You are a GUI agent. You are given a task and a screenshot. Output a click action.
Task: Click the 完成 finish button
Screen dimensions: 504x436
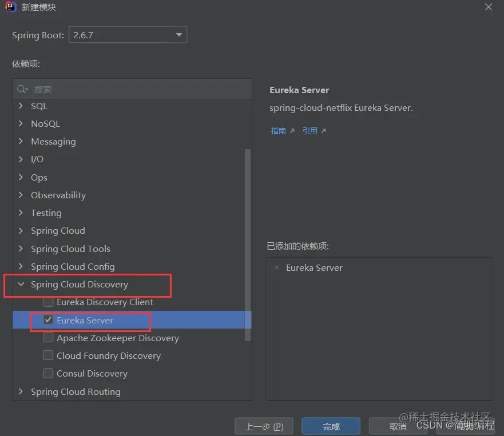click(331, 426)
